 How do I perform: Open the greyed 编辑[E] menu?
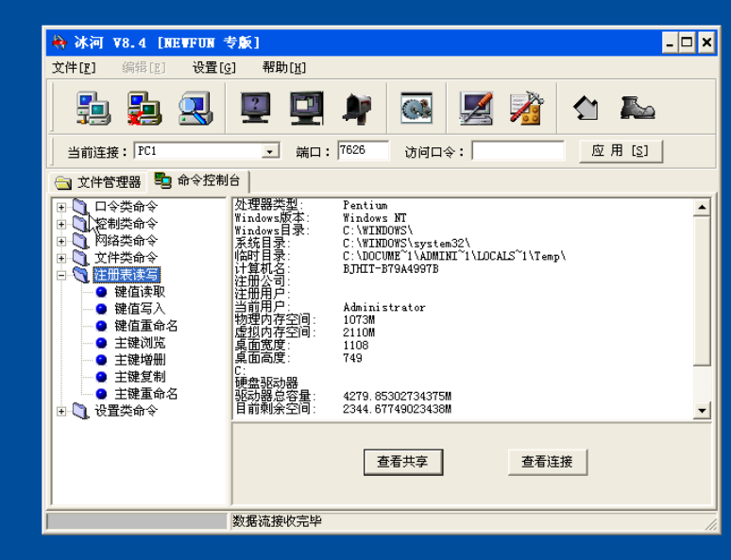tap(144, 68)
